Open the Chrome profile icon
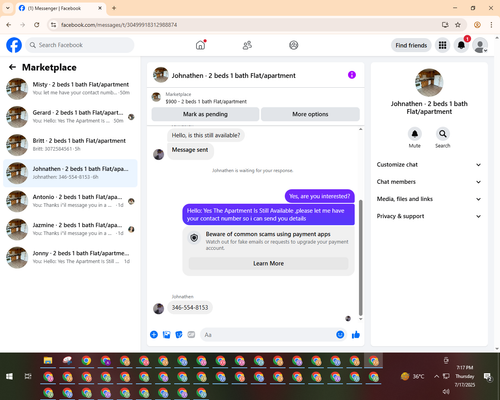The image size is (500, 400). tap(477, 25)
